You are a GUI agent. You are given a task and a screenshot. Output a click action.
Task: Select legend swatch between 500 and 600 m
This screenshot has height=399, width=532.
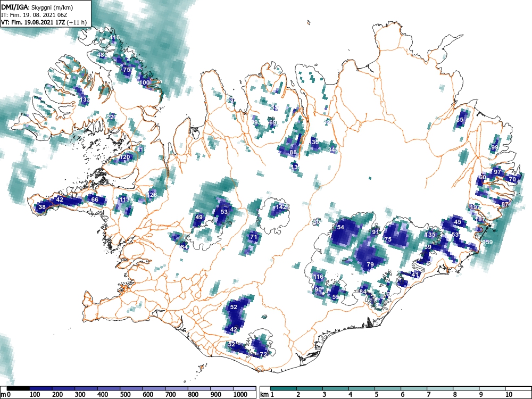pos(131,388)
